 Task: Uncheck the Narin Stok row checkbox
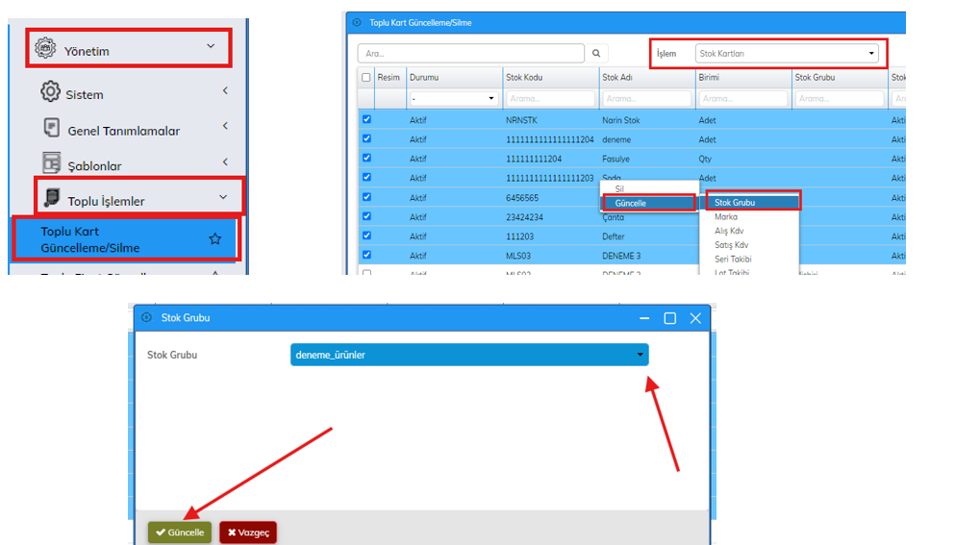[x=365, y=120]
